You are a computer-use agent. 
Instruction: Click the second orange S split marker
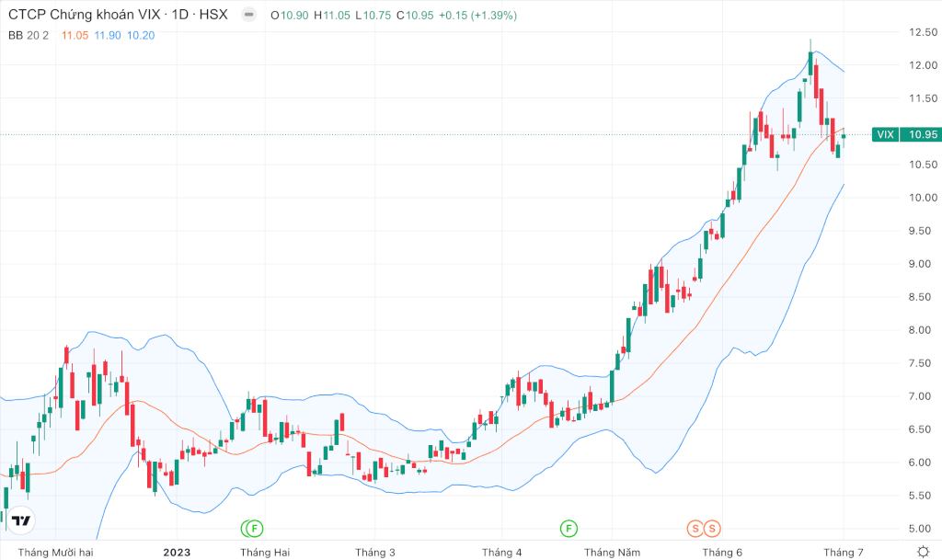712,529
